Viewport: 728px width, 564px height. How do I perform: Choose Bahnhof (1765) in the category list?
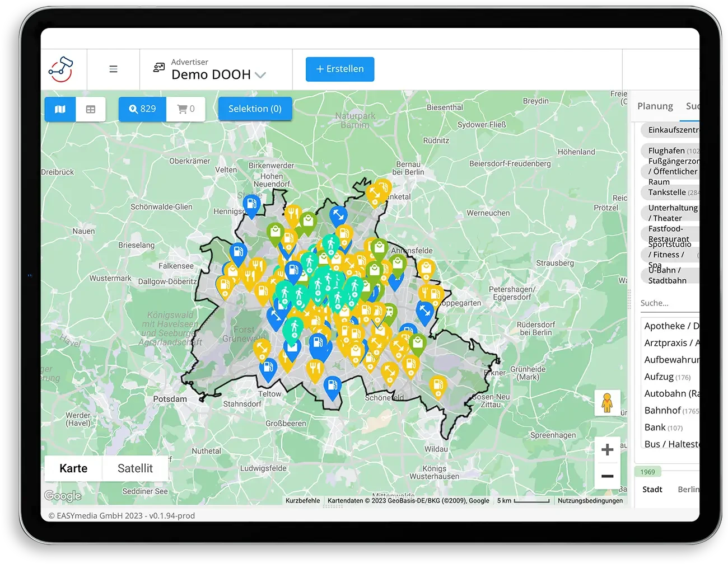coord(671,410)
